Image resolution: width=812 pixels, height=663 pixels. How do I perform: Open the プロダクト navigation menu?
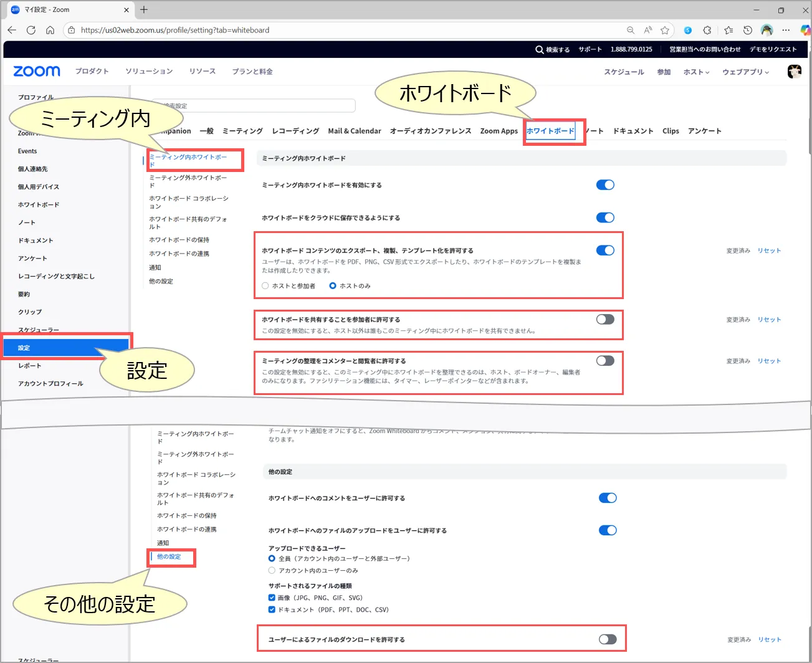pos(92,72)
